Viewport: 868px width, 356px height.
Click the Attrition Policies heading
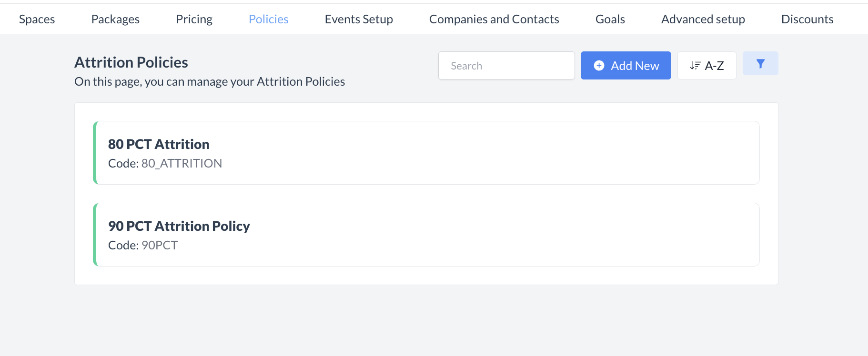[x=131, y=62]
